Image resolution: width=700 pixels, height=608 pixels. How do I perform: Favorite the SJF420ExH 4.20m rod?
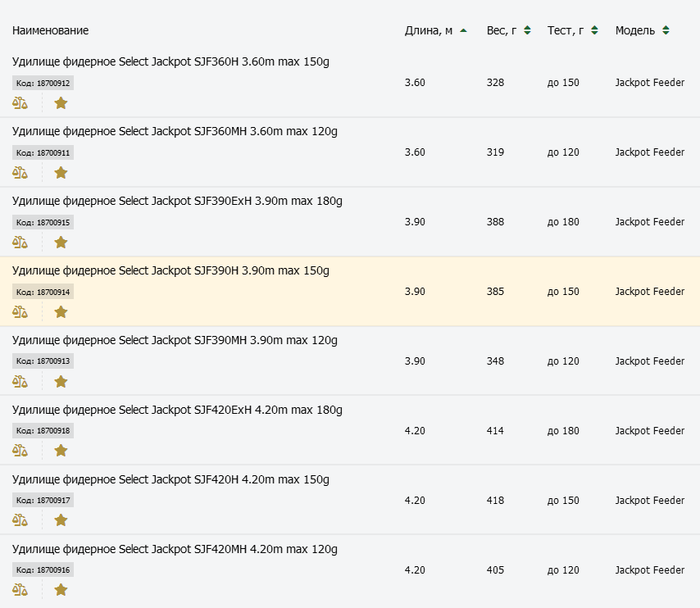point(61,451)
